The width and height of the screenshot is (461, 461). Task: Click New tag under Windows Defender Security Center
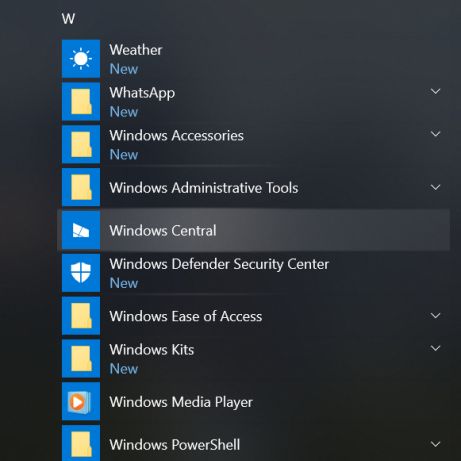click(x=124, y=283)
